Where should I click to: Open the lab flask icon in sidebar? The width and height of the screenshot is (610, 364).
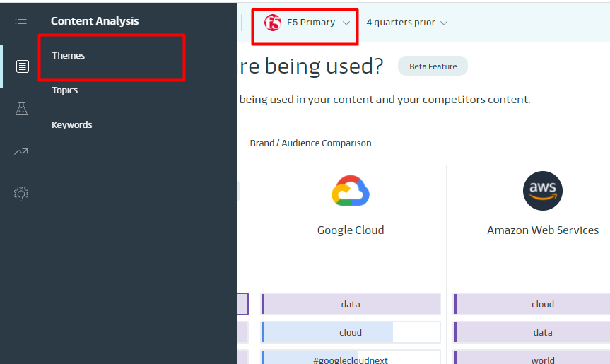pos(21,109)
